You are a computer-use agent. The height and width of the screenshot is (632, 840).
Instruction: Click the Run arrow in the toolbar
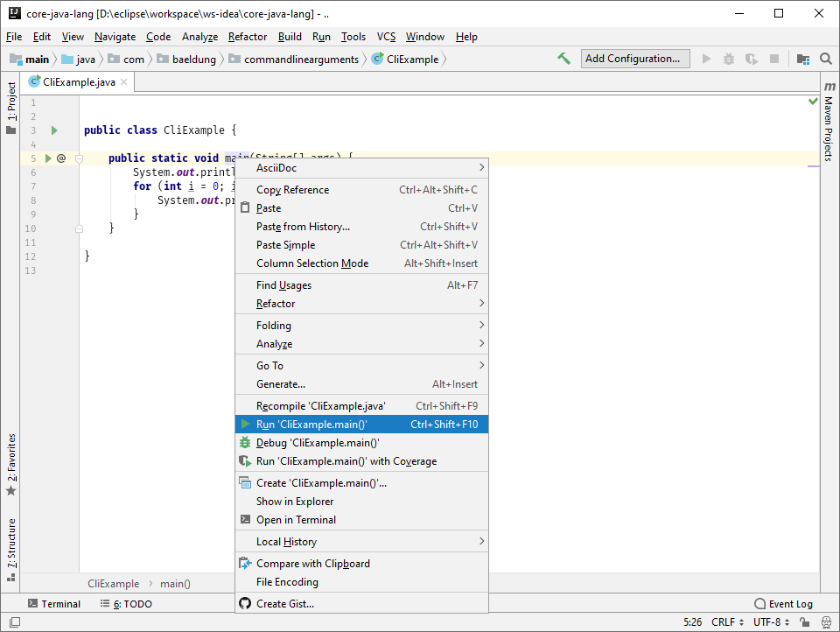[707, 59]
